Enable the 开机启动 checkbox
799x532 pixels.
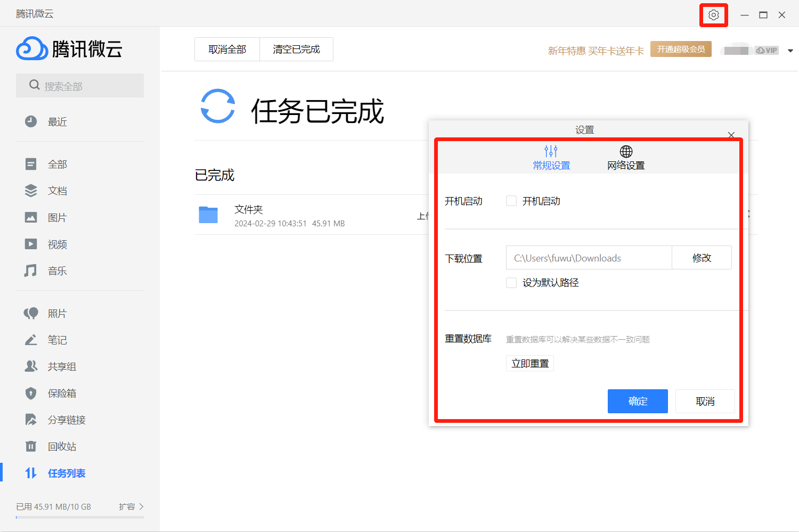point(511,201)
